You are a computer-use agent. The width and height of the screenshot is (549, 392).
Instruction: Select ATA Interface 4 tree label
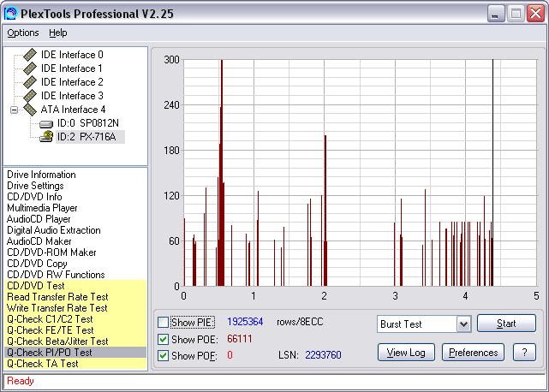pyautogui.click(x=73, y=110)
